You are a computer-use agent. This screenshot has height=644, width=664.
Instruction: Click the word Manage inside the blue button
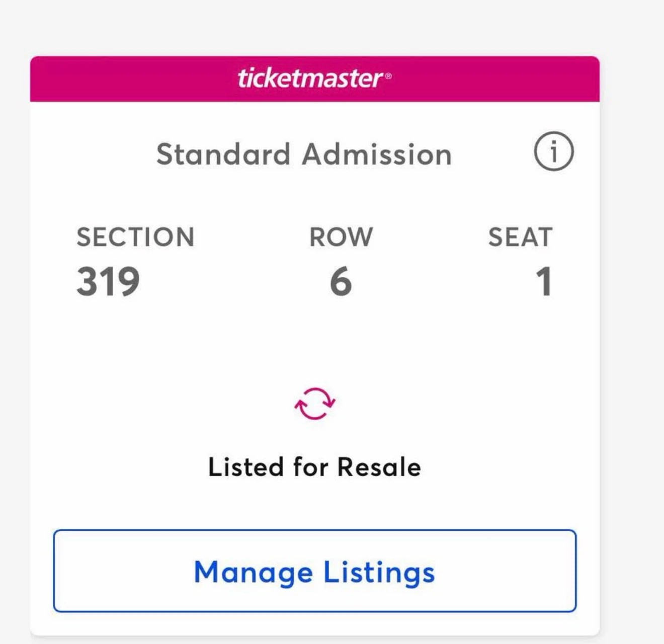point(254,573)
